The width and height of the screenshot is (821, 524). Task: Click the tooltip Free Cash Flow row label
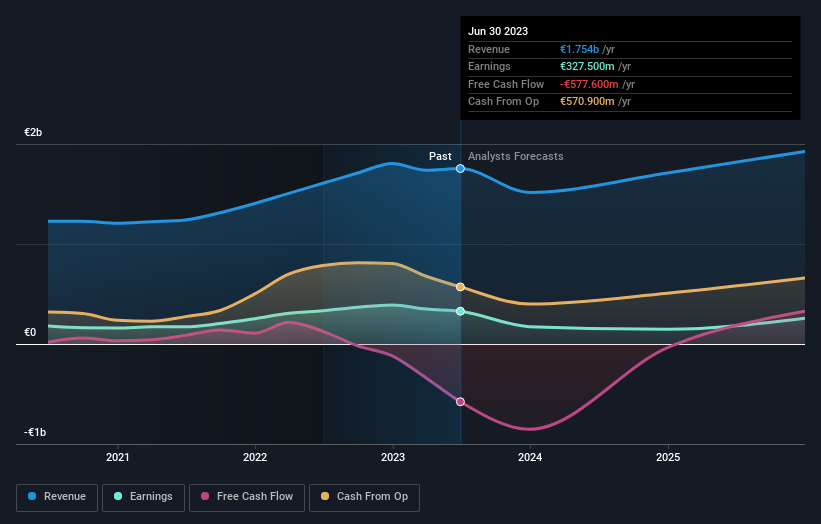506,84
